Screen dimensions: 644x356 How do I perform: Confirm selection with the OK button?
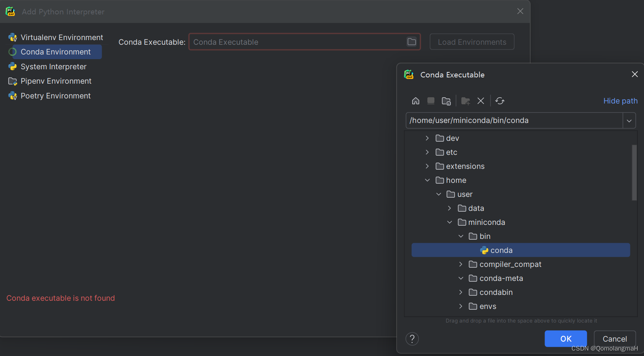point(565,338)
